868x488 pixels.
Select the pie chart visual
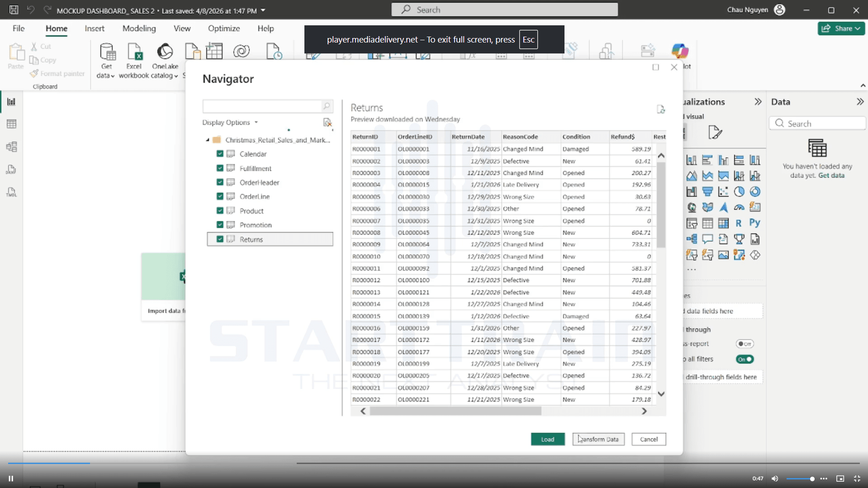tap(739, 192)
